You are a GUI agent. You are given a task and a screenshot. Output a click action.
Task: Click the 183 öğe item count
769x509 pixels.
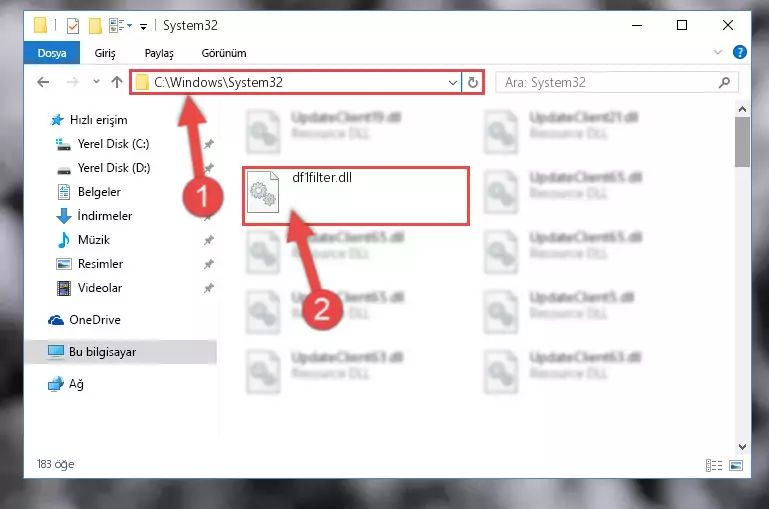(55, 464)
